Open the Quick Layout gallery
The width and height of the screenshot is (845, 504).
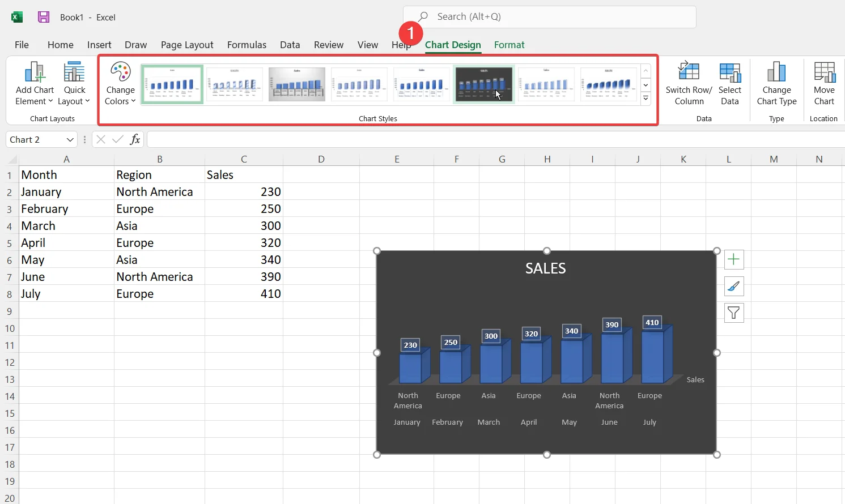pyautogui.click(x=74, y=83)
